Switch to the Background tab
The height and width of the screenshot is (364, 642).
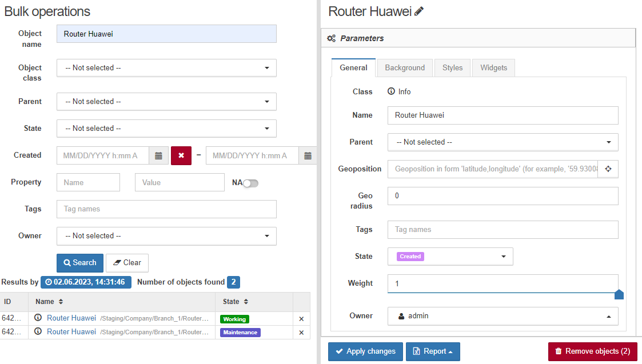click(x=405, y=68)
